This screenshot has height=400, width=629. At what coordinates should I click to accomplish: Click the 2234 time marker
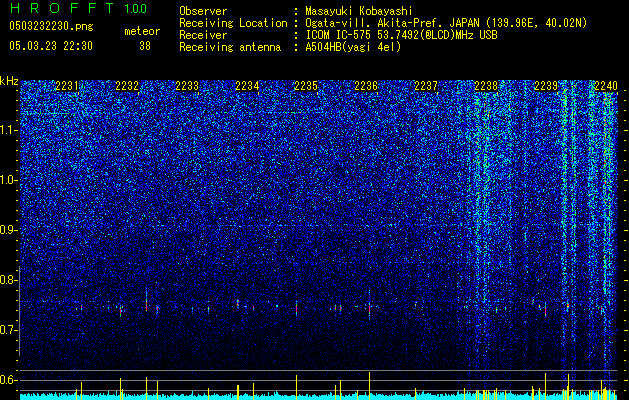tap(247, 86)
